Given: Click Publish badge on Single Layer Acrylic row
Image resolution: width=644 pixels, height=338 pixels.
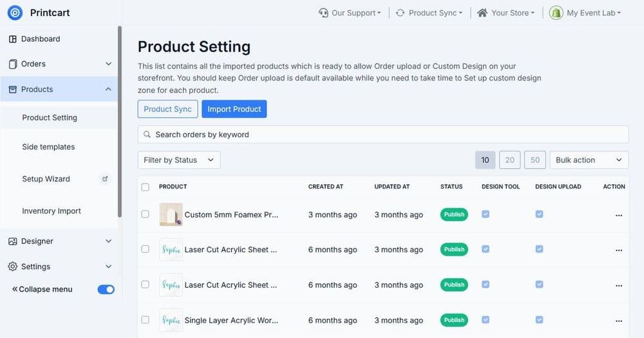Looking at the screenshot, I should pyautogui.click(x=454, y=320).
